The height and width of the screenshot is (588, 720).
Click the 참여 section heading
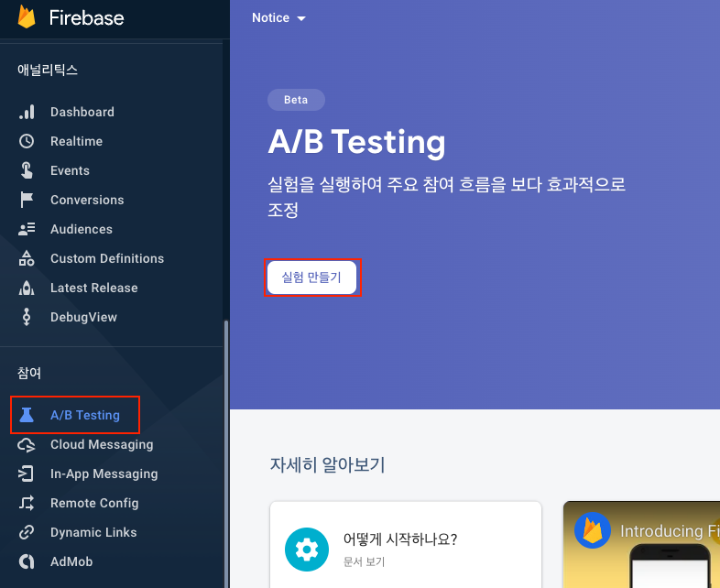29,373
